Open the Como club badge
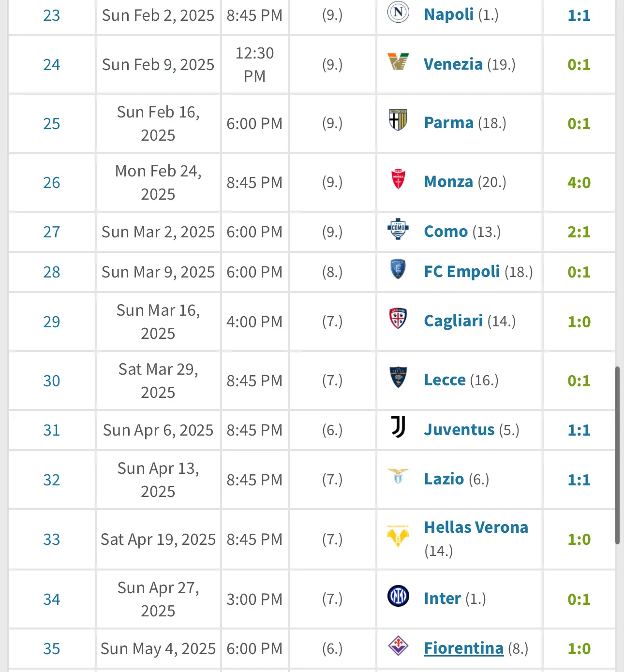Screen dimensions: 624x672 coord(398,229)
